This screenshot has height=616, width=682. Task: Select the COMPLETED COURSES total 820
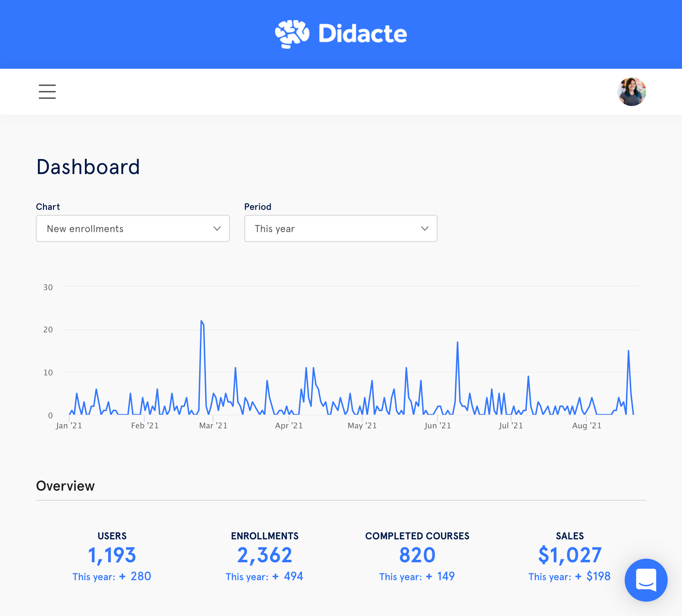[x=417, y=555]
